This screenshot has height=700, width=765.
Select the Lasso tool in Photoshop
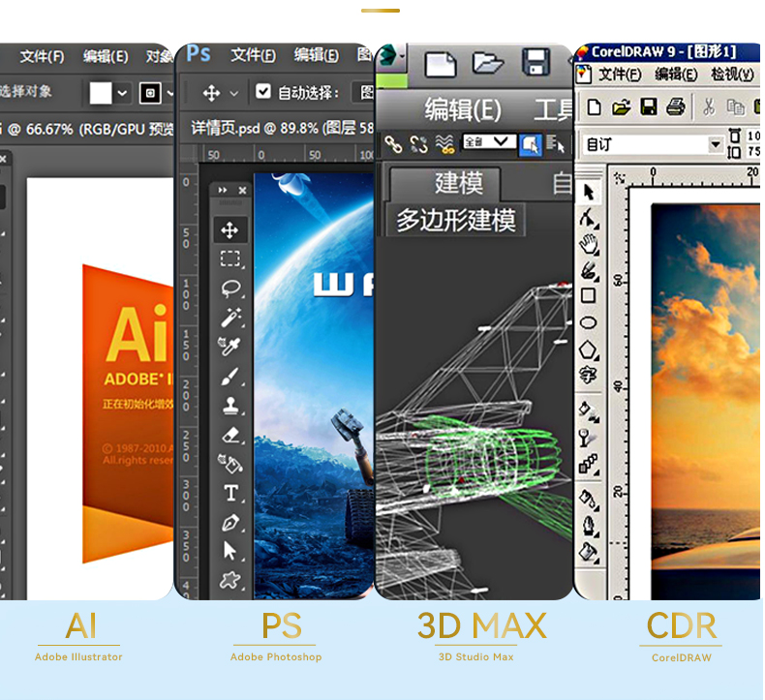coord(230,288)
